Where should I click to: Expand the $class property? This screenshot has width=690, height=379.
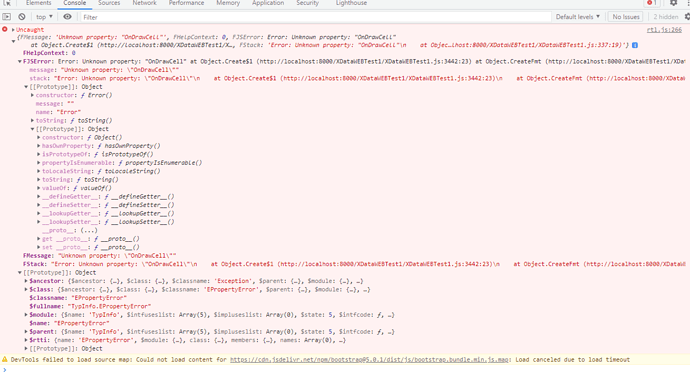pos(26,289)
